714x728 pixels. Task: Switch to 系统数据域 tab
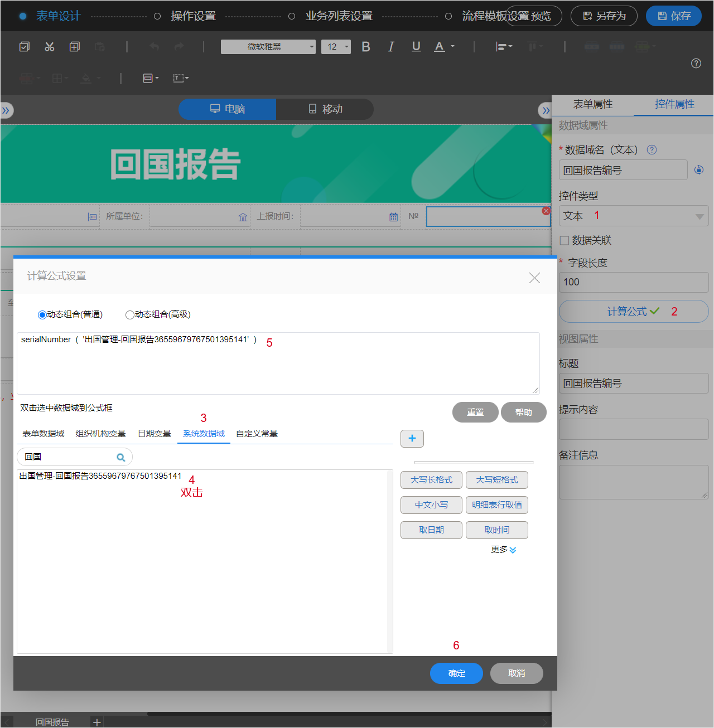coord(204,434)
